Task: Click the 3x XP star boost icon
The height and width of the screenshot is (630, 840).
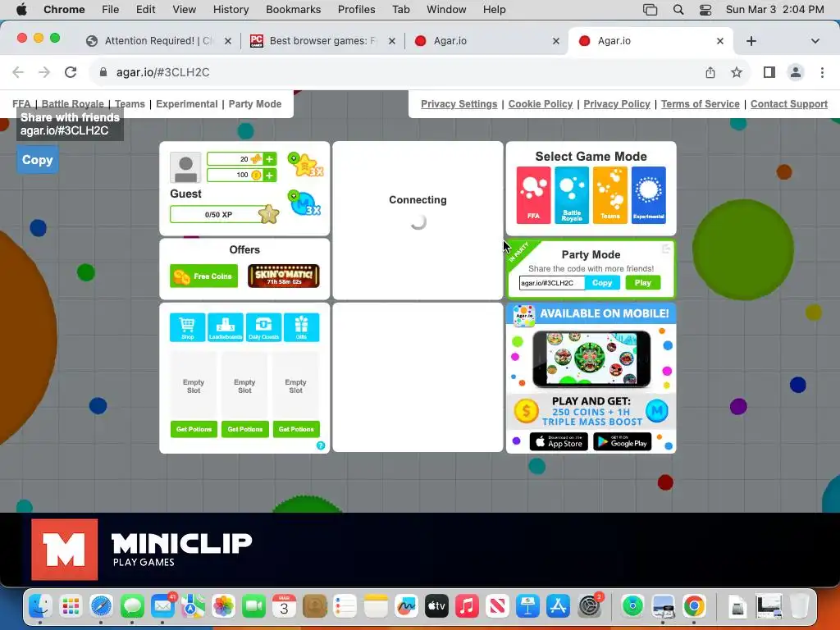Action: (305, 165)
